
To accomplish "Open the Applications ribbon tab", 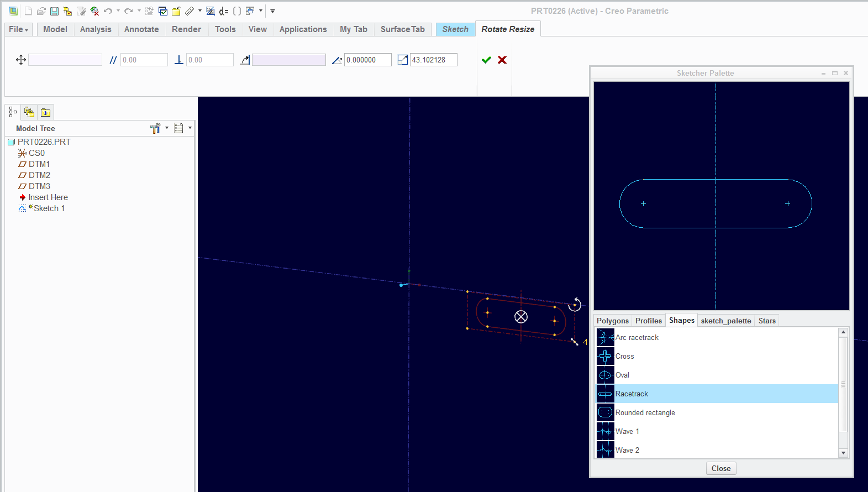I will [303, 29].
